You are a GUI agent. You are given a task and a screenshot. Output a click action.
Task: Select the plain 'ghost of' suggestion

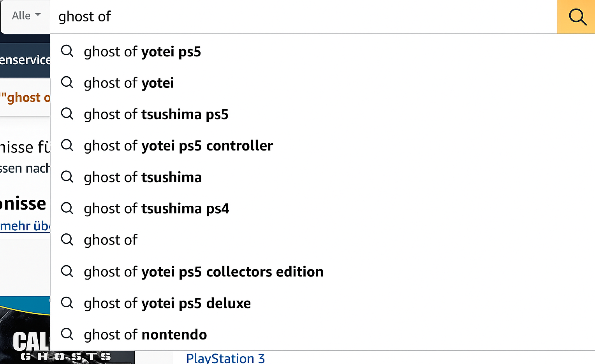pyautogui.click(x=111, y=240)
